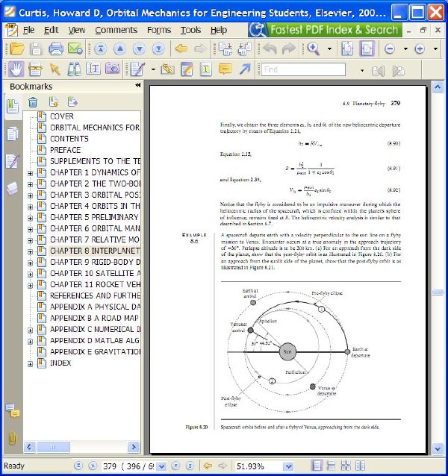The height and width of the screenshot is (476, 448).
Task: Expand the INDEX bookmark
Action: click(x=30, y=364)
